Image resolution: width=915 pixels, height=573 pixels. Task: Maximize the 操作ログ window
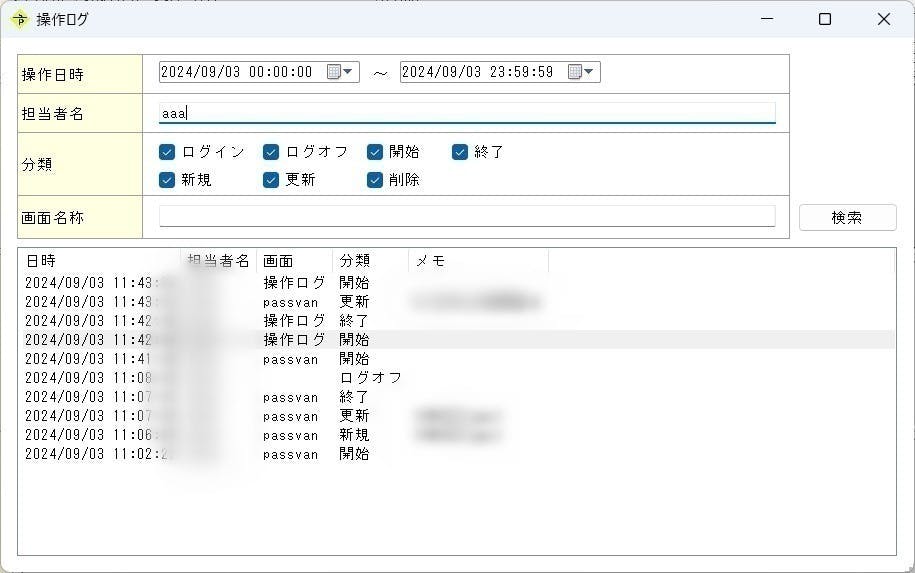825,19
